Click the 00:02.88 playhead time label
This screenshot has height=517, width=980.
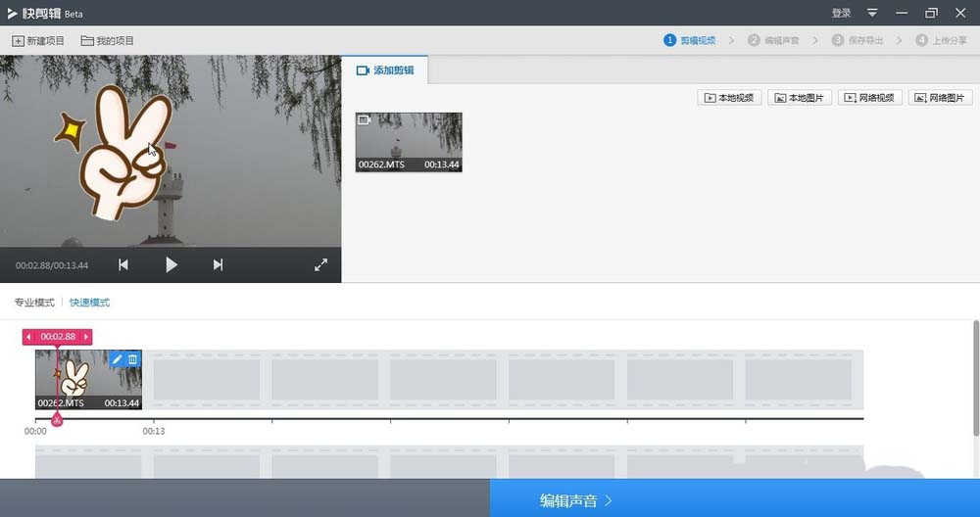(x=58, y=337)
